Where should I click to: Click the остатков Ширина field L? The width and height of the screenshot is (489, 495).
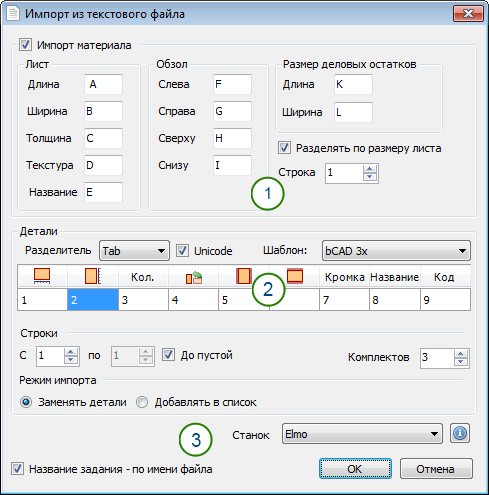click(x=353, y=112)
